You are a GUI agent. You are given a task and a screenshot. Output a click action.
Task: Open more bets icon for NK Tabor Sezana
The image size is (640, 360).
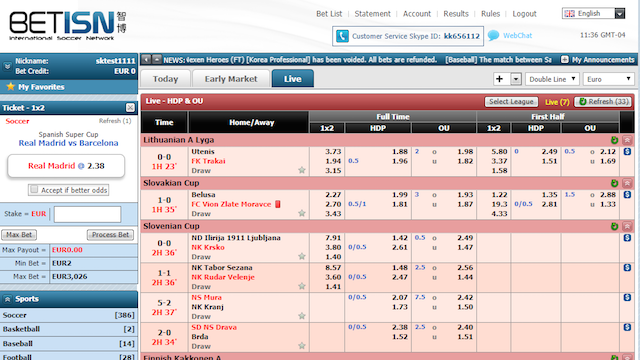pyautogui.click(x=627, y=268)
